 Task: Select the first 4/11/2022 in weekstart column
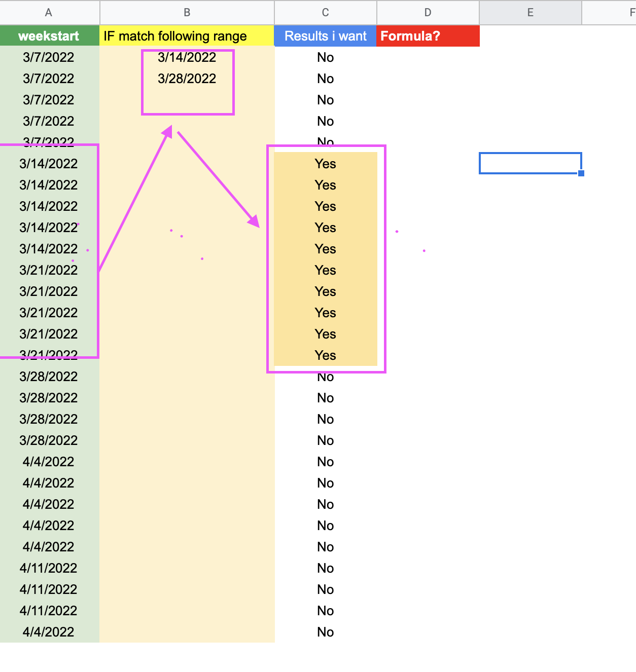(49, 568)
